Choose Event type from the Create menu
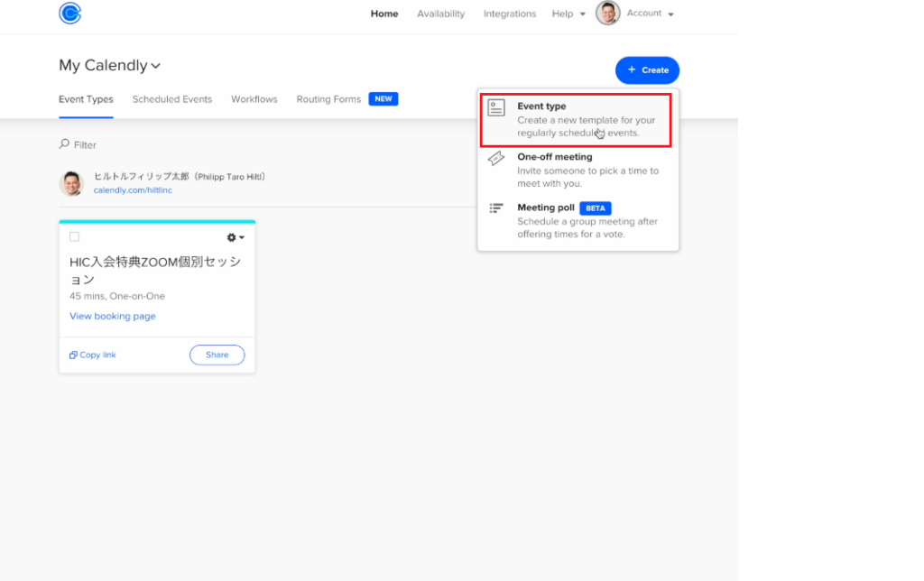This screenshot has height=581, width=924. [x=576, y=120]
